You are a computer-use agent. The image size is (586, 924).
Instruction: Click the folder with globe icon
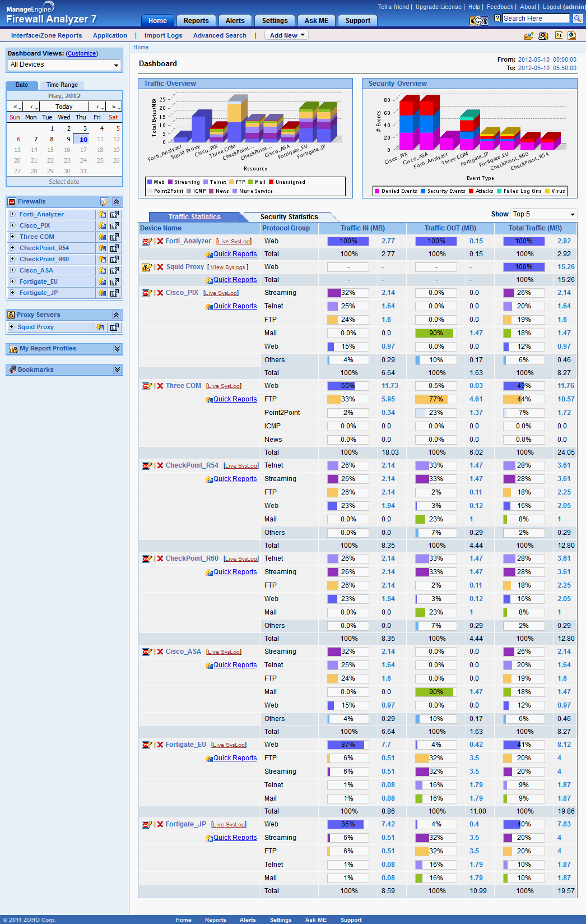tap(528, 36)
